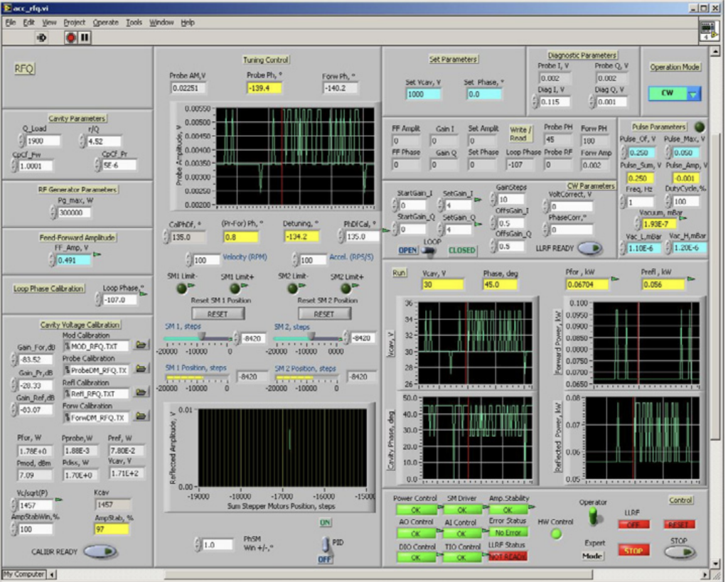Click the No Error status indicator

point(508,533)
